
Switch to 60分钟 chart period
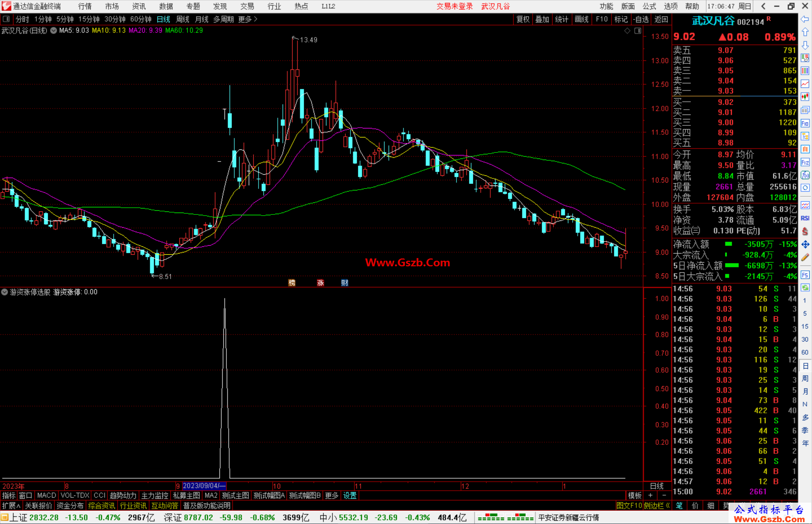point(141,19)
